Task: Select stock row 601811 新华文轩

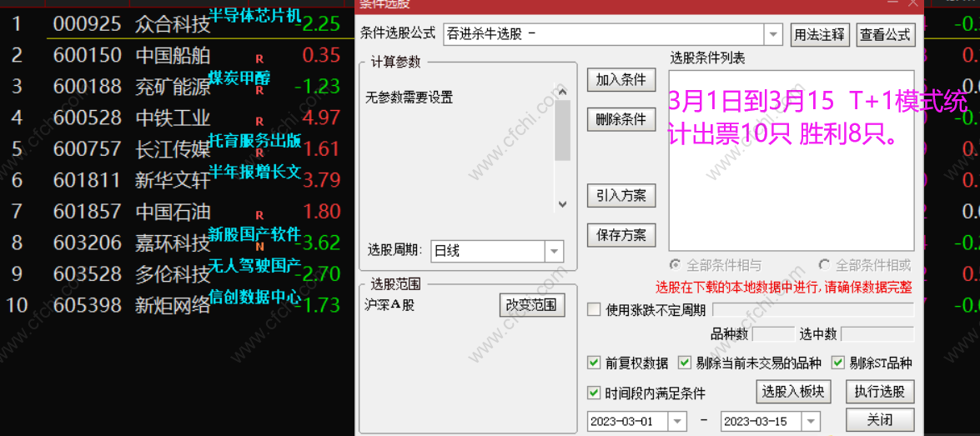Action: (175, 180)
